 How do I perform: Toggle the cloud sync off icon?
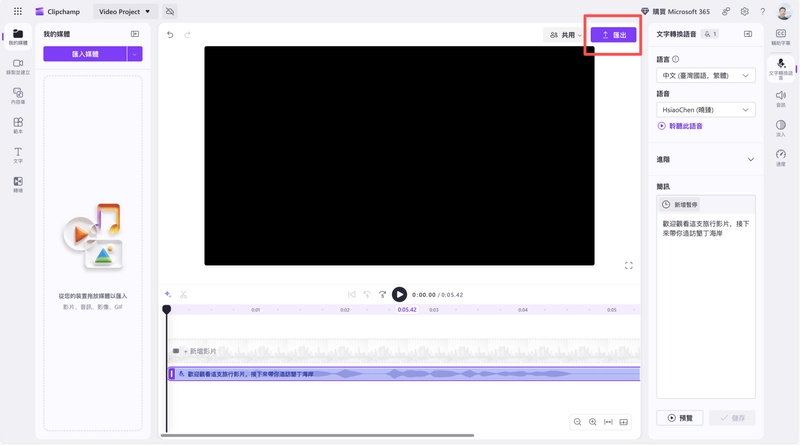(170, 11)
